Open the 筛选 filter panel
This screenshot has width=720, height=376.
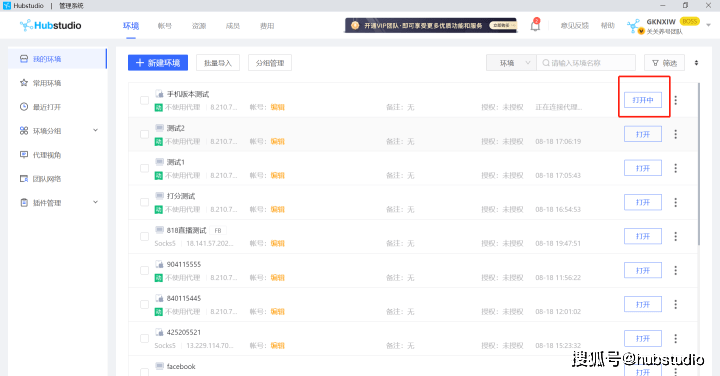pos(664,63)
